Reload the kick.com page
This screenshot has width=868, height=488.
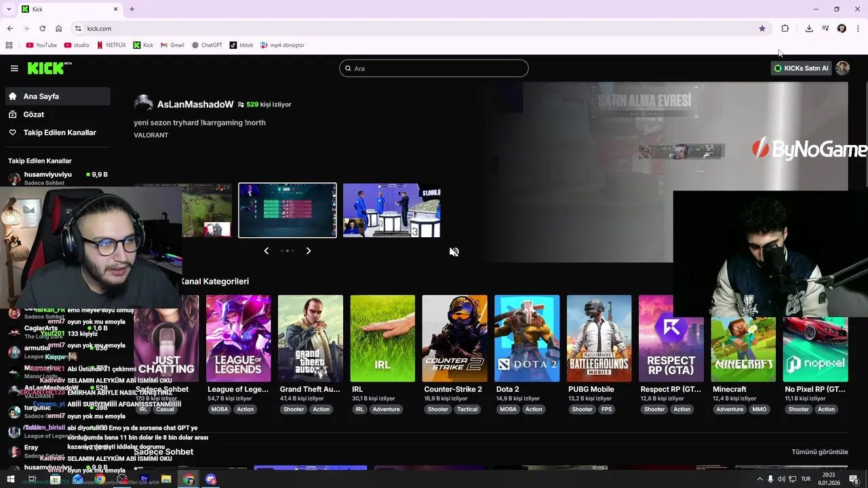(42, 28)
